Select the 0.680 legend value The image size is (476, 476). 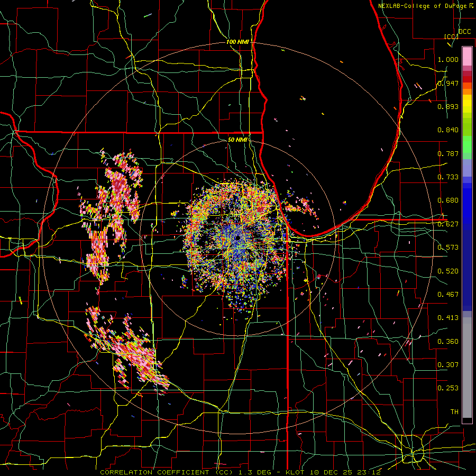[x=448, y=200]
